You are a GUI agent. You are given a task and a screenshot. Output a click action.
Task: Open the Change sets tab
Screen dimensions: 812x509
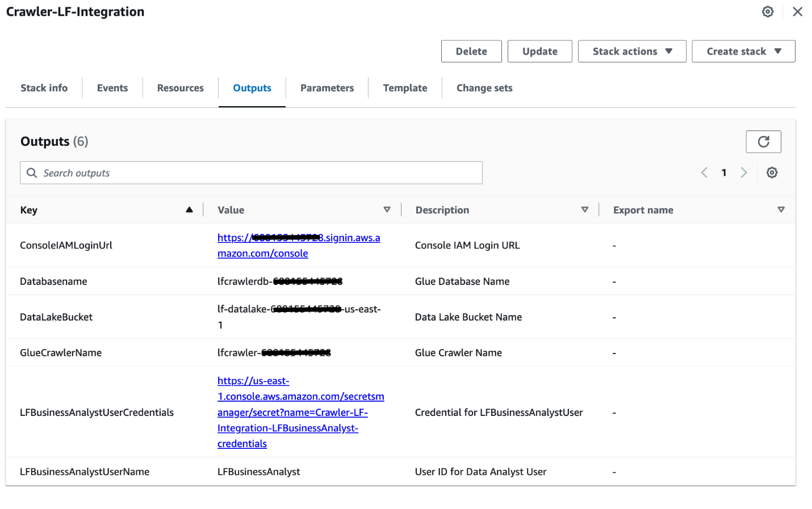tap(484, 88)
